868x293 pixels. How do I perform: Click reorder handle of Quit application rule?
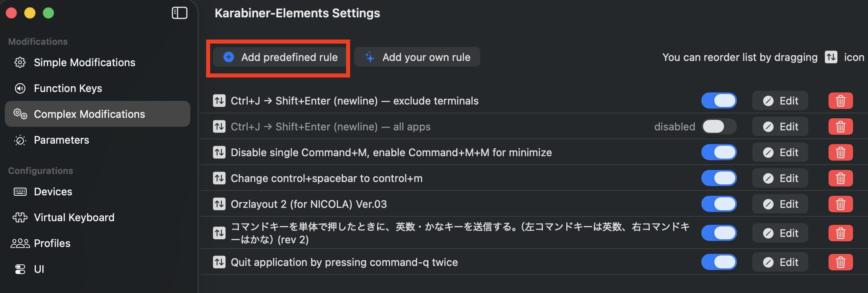pyautogui.click(x=219, y=262)
